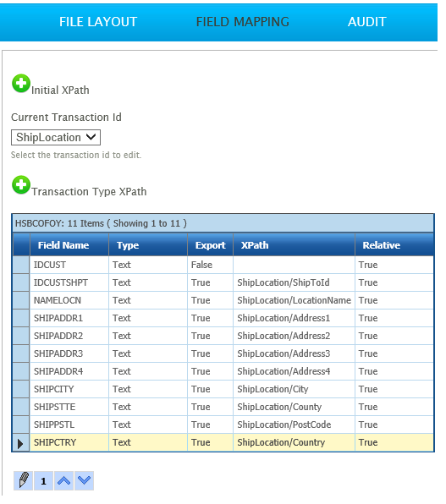Select the NAMELOCN field name cell
The image size is (446, 504).
pyautogui.click(x=69, y=300)
